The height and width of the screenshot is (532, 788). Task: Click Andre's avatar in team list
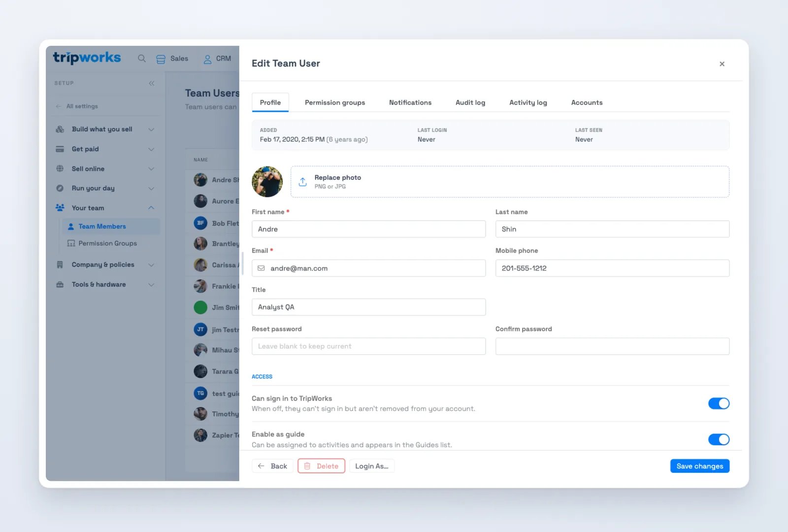tap(200, 180)
